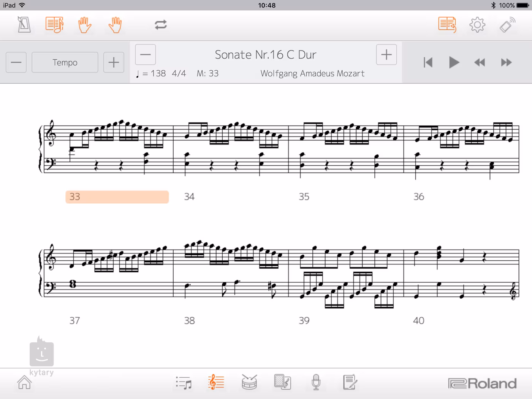The image size is (532, 399).
Task: Toggle the accompaniment score part icon
Action: pyautogui.click(x=54, y=25)
